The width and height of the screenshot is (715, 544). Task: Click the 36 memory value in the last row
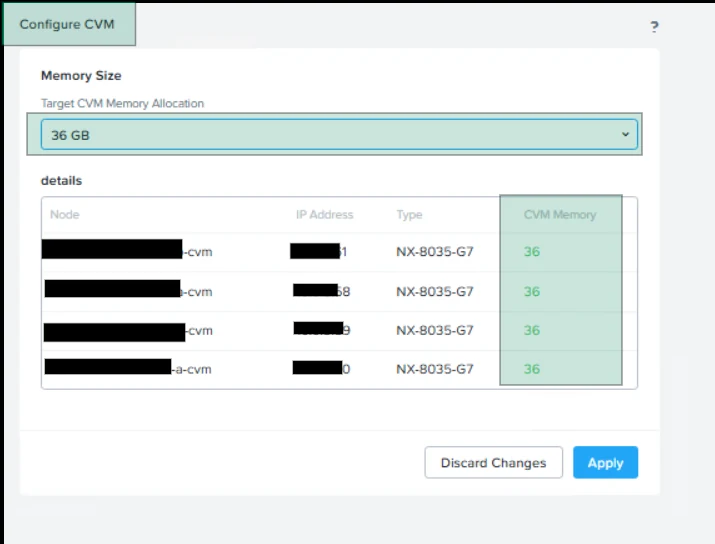pyautogui.click(x=532, y=369)
